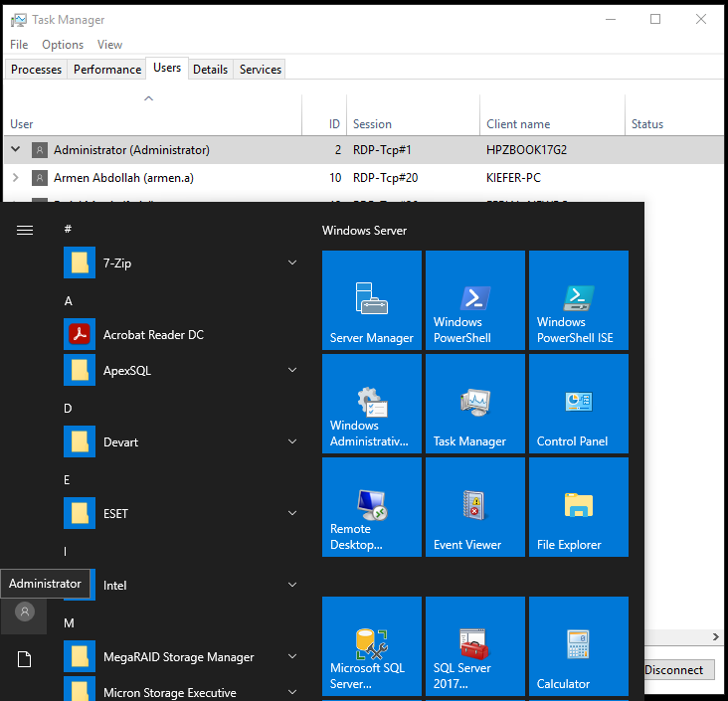Switch to the Services tab
The width and height of the screenshot is (728, 701).
260,70
